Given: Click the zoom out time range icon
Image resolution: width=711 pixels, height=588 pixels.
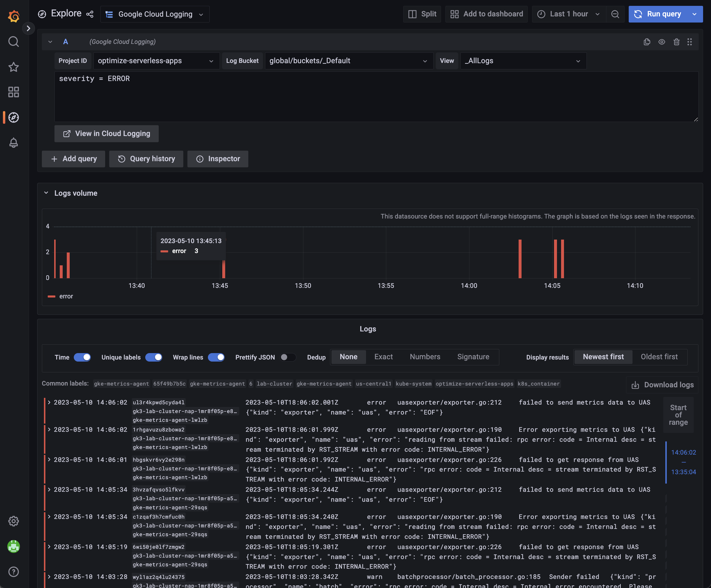Looking at the screenshot, I should (x=615, y=14).
